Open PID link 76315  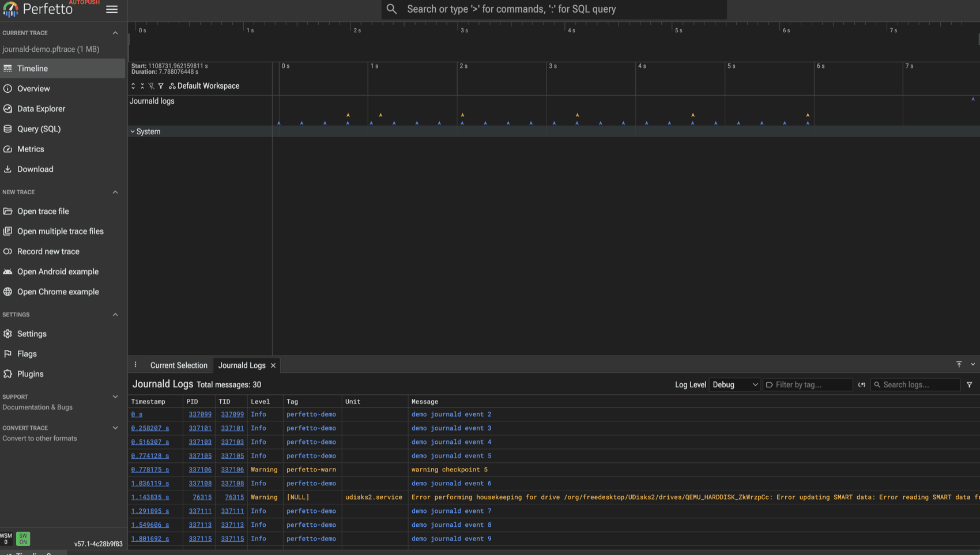click(x=202, y=497)
